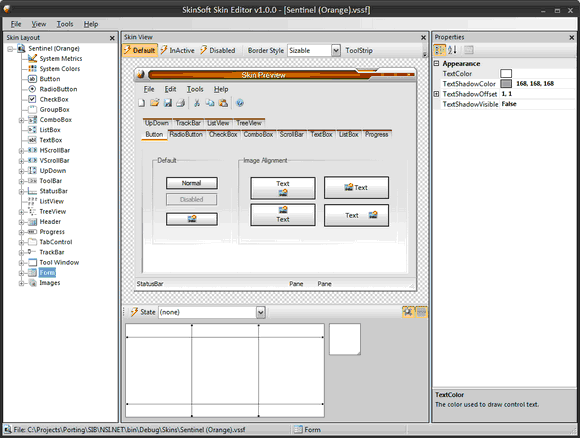
Task: Switch to the ComboBox preview tab
Action: 258,134
